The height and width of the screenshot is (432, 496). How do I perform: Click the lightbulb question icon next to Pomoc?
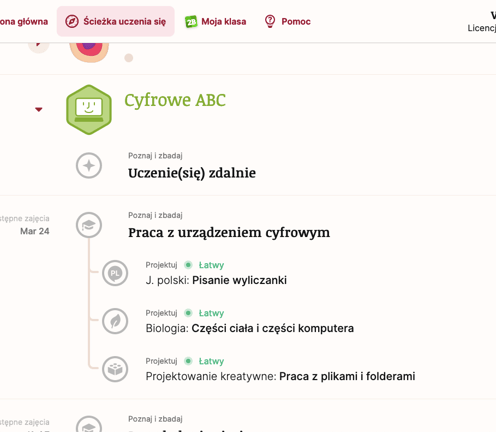(x=270, y=22)
